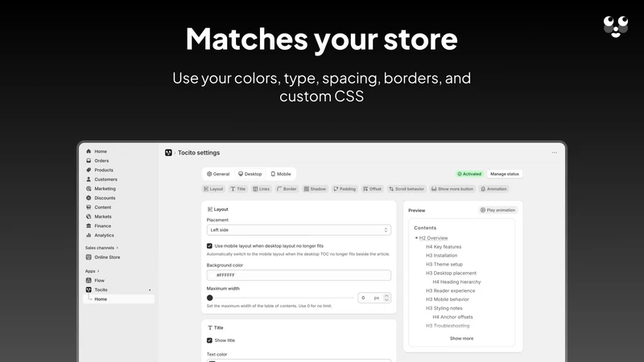Click Show more in the preview
644x362 pixels.
[x=461, y=339]
